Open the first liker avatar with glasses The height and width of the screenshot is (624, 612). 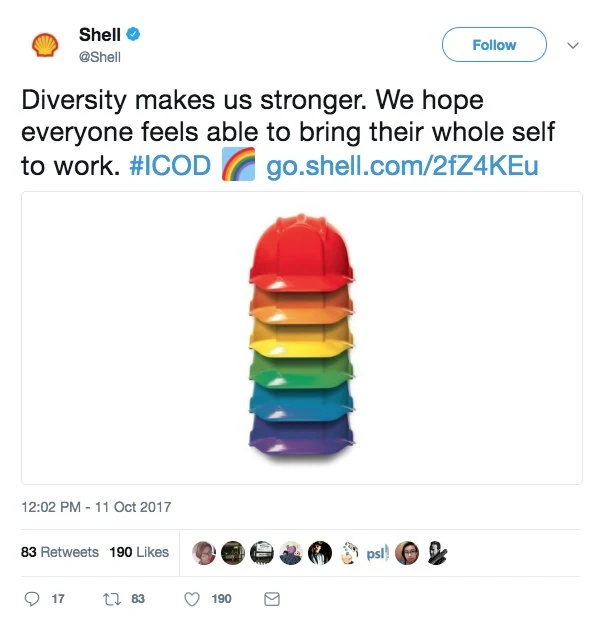pos(204,553)
